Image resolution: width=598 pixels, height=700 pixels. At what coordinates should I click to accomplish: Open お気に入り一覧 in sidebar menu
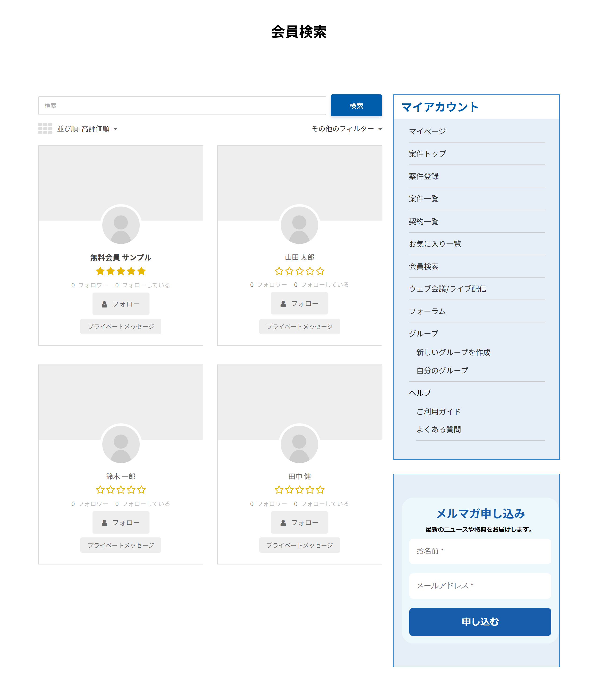[435, 244]
